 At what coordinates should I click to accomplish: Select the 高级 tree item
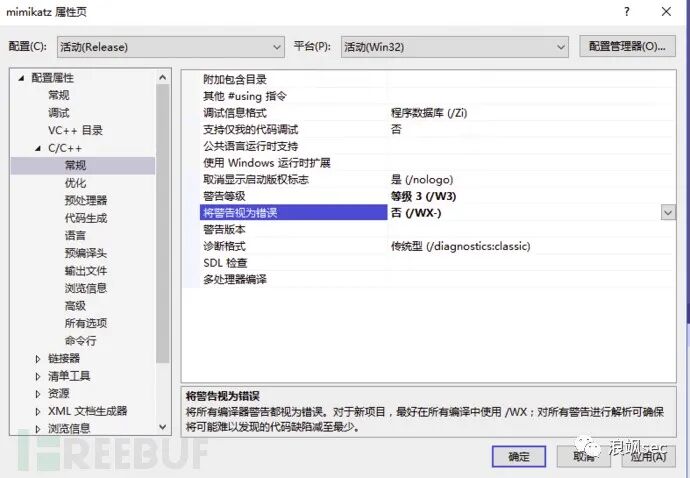pos(75,306)
